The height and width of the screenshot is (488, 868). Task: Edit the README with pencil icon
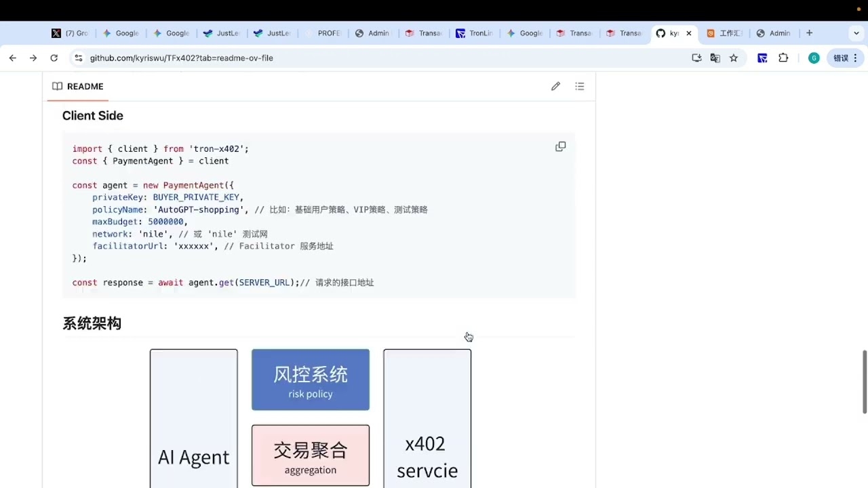pyautogui.click(x=555, y=86)
